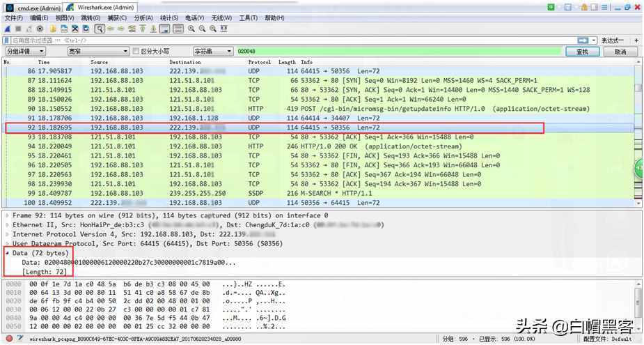
Task: Expand Internet Protocol Version 4 node
Action: click(8, 234)
